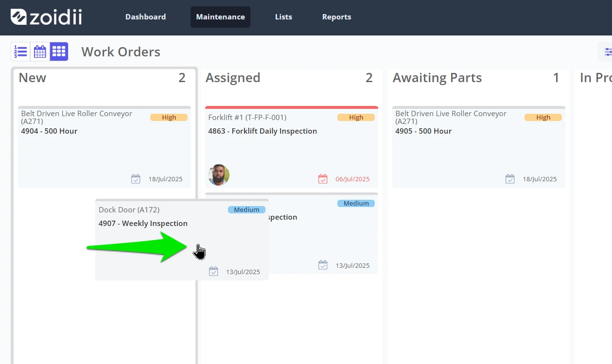Open the Maintenance menu

pos(220,17)
